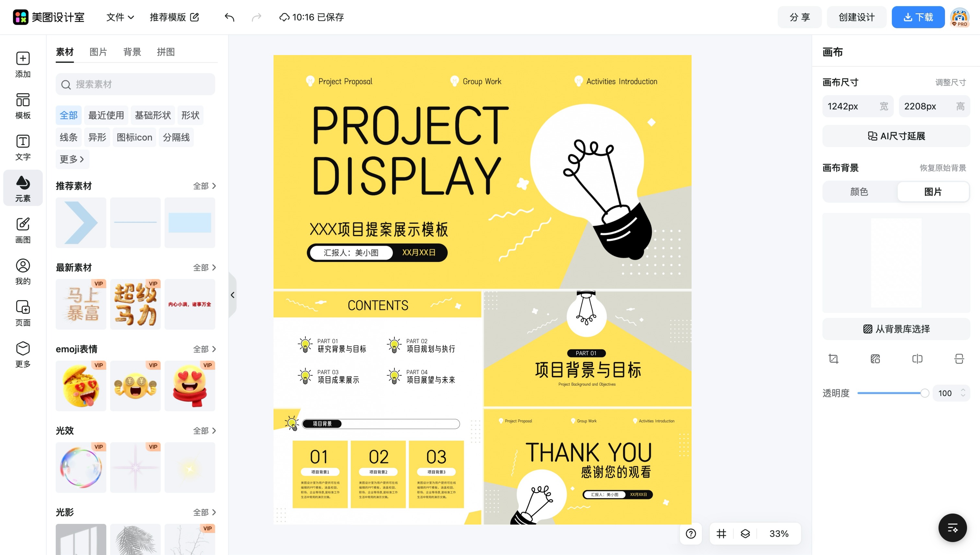
Task: Select the 图片 background mode
Action: tap(933, 191)
